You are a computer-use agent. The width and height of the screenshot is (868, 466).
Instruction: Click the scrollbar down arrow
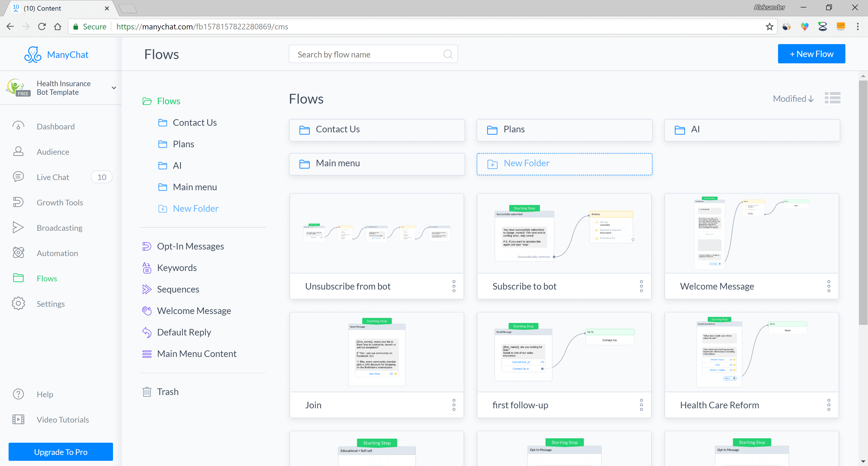point(863,461)
